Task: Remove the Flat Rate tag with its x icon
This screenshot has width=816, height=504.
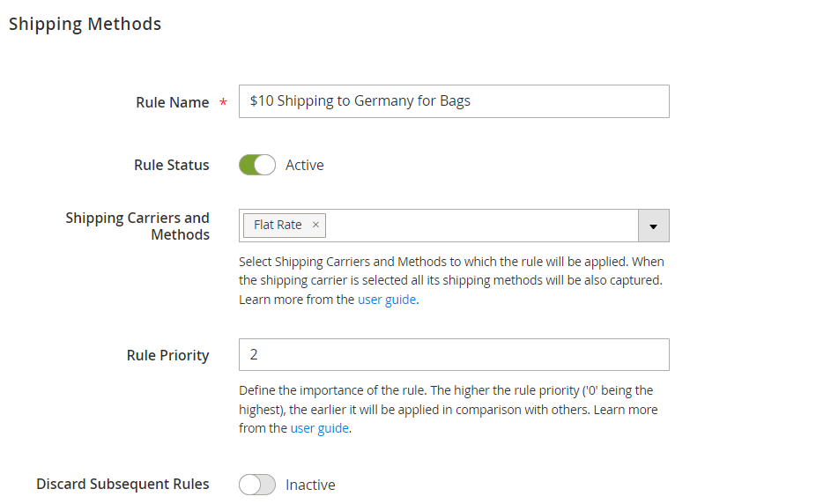Action: click(x=315, y=225)
